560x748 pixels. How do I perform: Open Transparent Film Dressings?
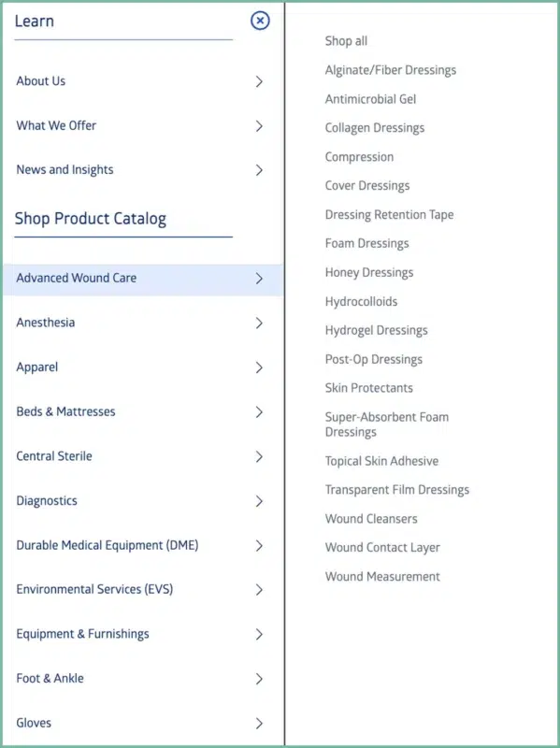coord(396,489)
